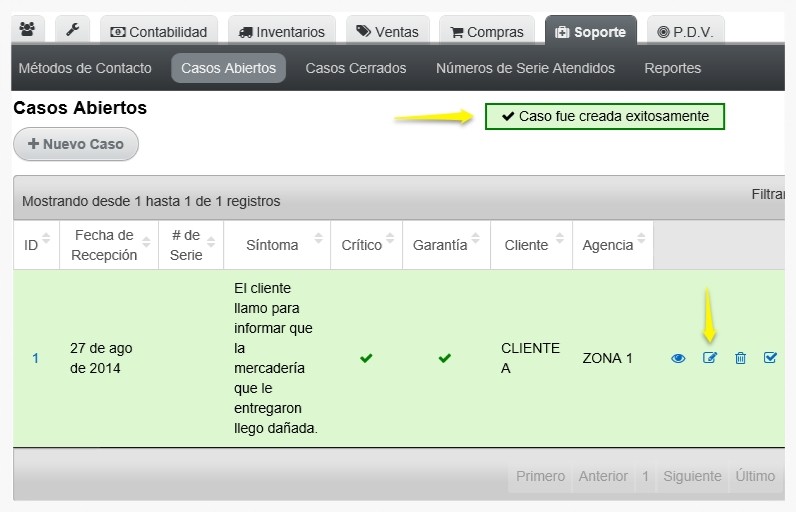Edit case 1 with the pencil icon
This screenshot has width=796, height=512.
coord(710,358)
